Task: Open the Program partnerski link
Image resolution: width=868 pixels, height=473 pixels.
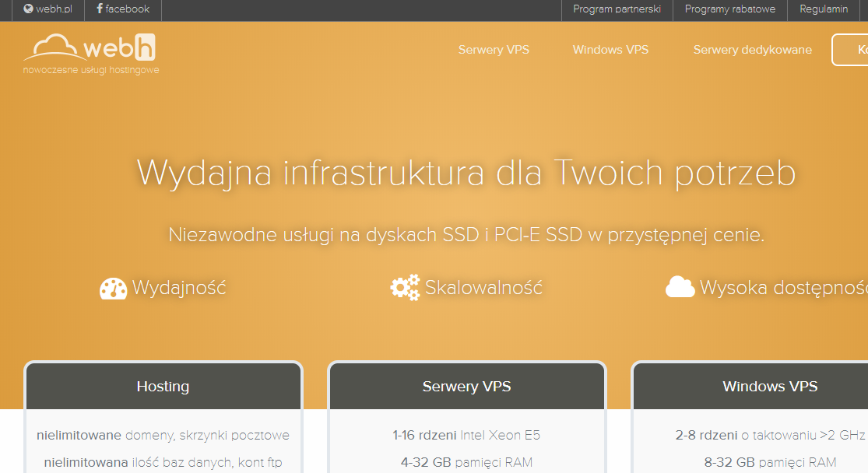Action: pyautogui.click(x=617, y=9)
